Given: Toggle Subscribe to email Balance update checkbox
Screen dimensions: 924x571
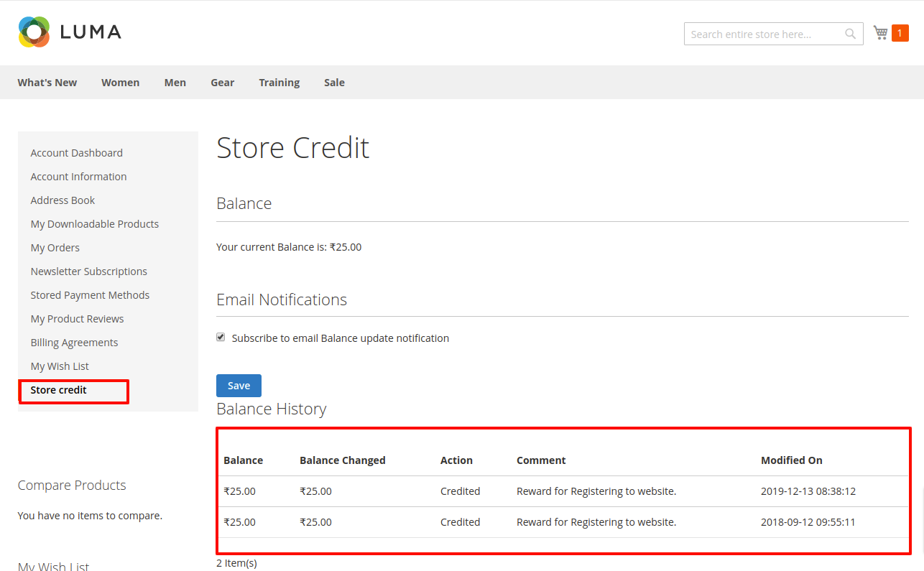Looking at the screenshot, I should (221, 337).
